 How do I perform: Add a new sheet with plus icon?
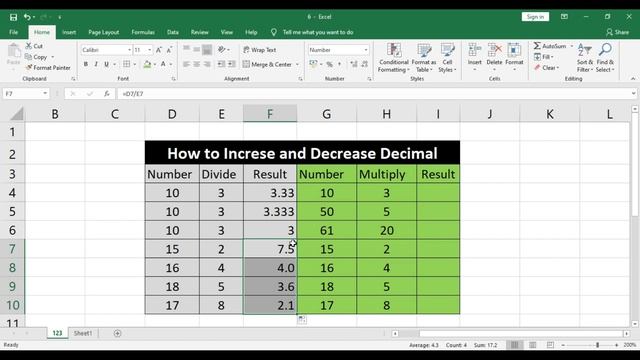pos(118,333)
